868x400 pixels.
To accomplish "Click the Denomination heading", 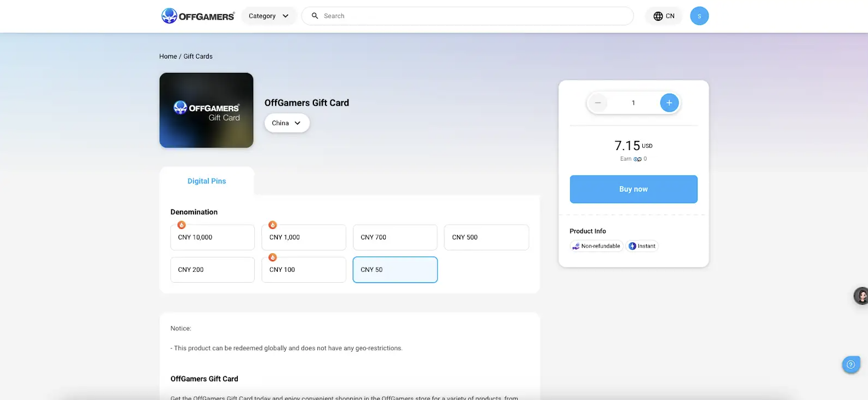I will (x=194, y=212).
